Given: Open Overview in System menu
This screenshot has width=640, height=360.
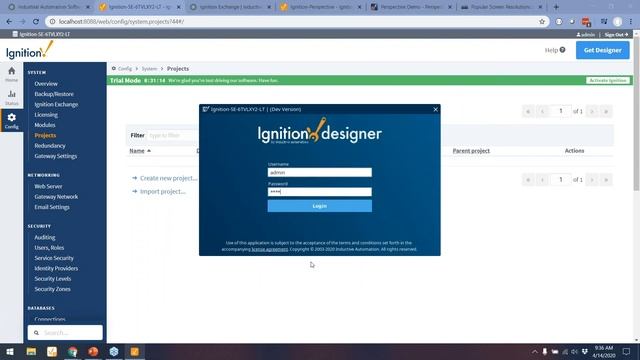Looking at the screenshot, I should point(46,84).
